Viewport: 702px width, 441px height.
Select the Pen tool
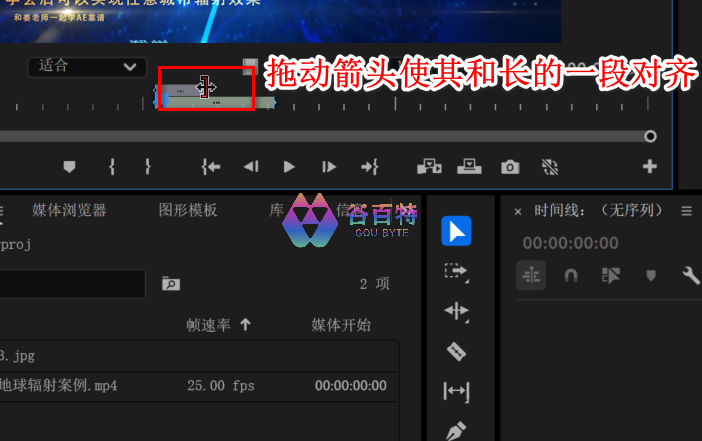456,430
